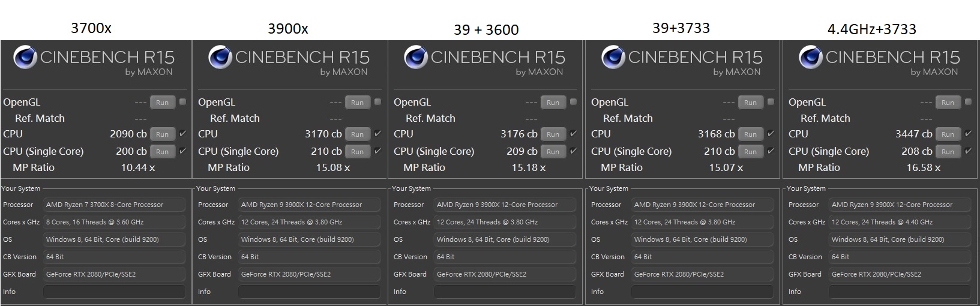This screenshot has height=306, width=980.
Task: Run the single core test in the 39+3733 panel
Action: click(751, 152)
